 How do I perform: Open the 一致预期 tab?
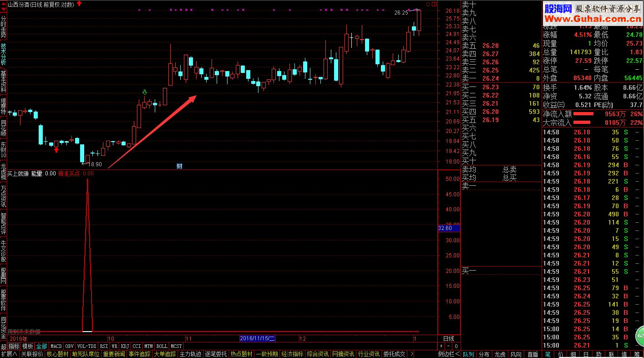tap(267, 354)
